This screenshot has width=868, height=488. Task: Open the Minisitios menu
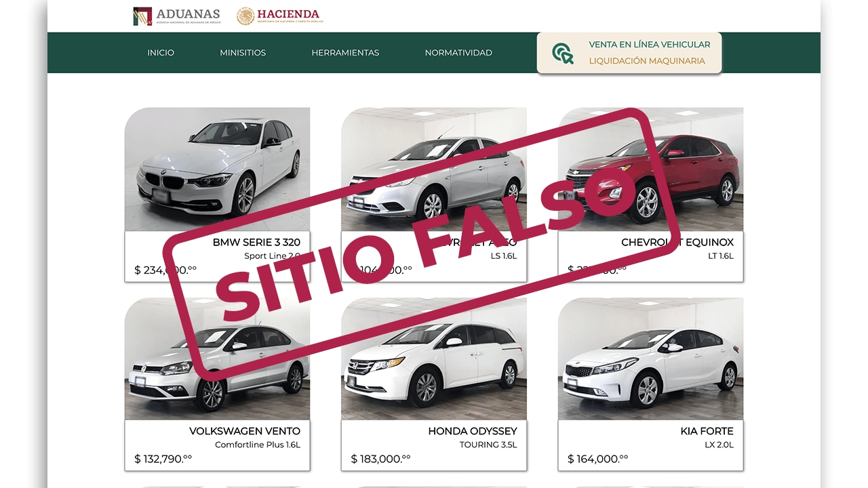[x=243, y=53]
